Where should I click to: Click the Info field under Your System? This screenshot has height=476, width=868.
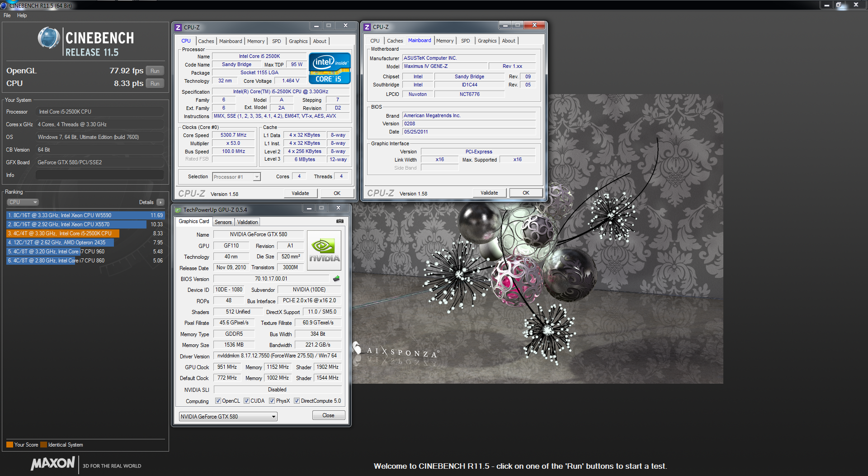99,175
